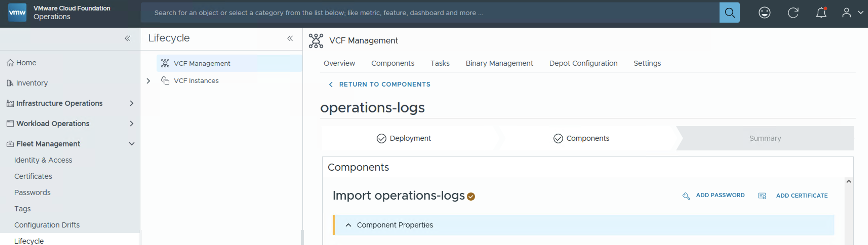Collapse the Lifecycle panel
This screenshot has height=245, width=868.
(290, 39)
